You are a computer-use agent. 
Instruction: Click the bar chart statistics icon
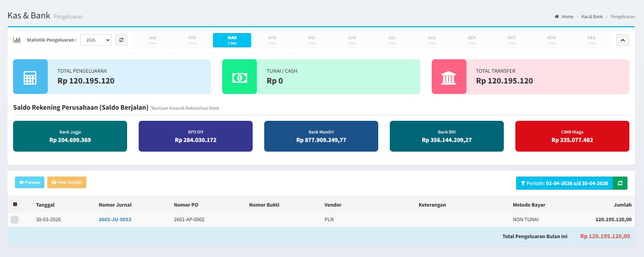tap(17, 40)
